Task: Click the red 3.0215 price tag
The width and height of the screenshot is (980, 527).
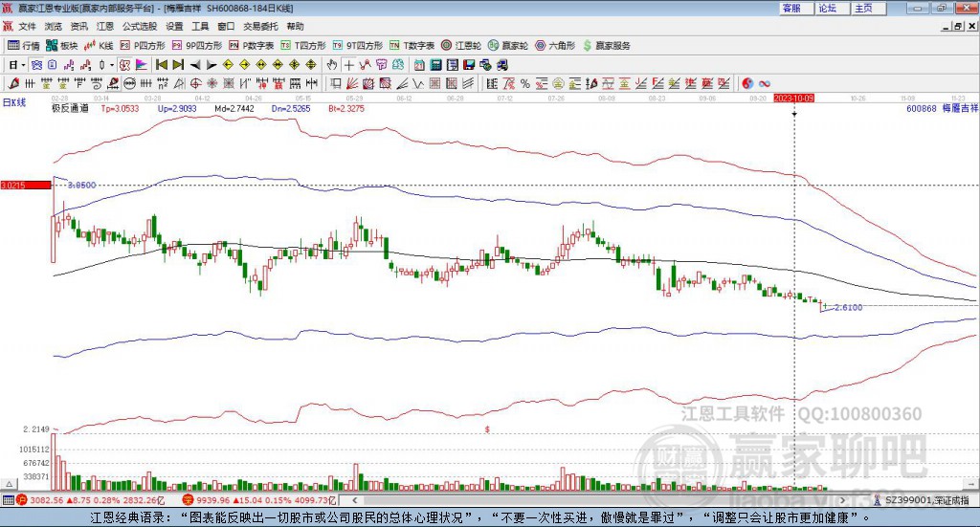Action: 26,186
